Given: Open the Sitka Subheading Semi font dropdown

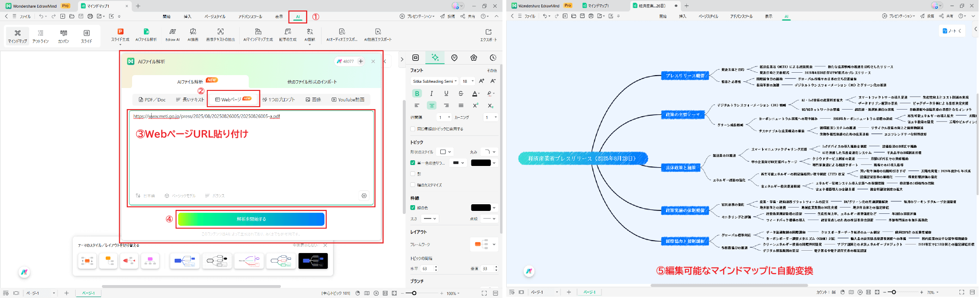Looking at the screenshot, I should click(435, 81).
